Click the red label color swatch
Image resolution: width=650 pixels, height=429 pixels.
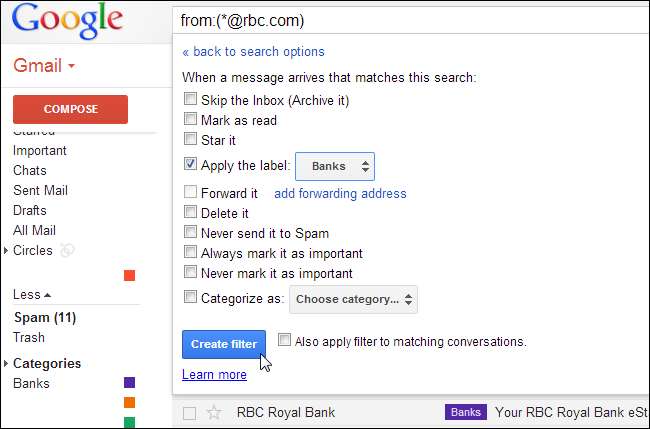[x=130, y=275]
